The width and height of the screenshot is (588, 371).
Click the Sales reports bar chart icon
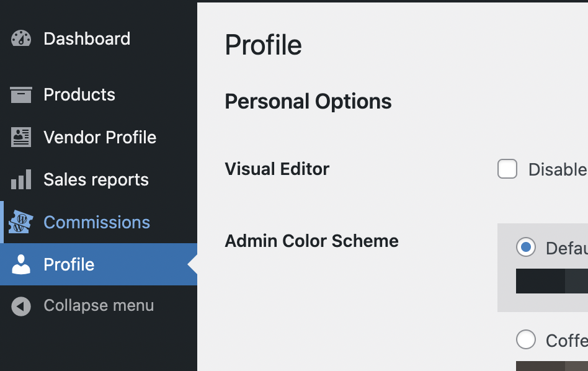click(x=21, y=179)
